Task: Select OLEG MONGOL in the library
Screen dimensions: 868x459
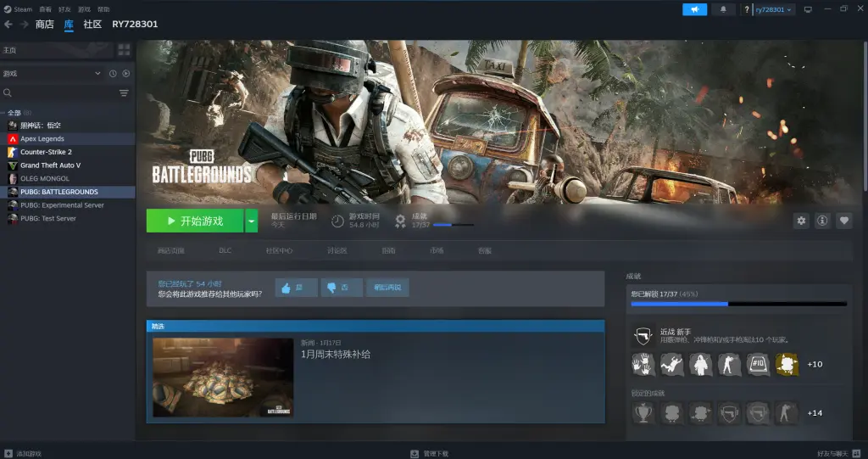Action: click(68, 178)
